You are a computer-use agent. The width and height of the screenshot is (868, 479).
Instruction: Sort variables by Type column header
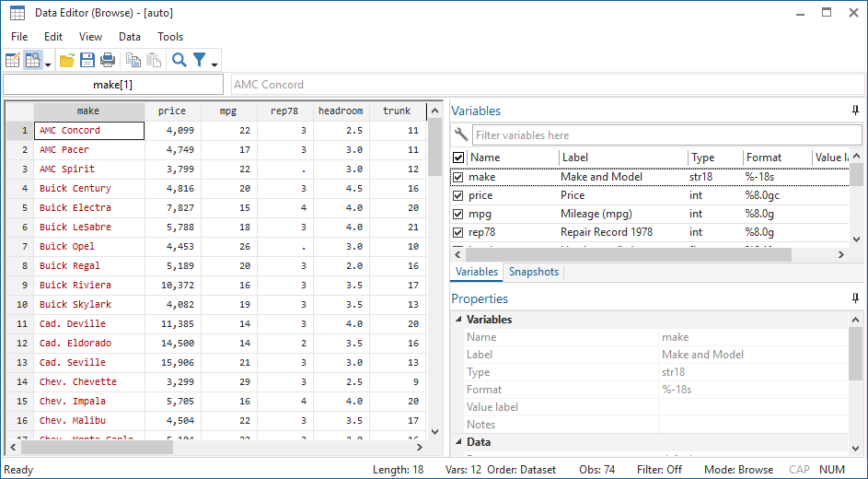coord(715,158)
